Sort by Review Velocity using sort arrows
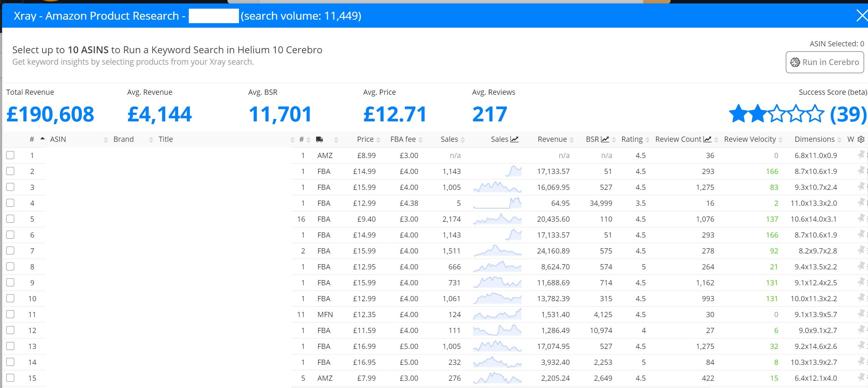This screenshot has width=868, height=388. pos(781,140)
